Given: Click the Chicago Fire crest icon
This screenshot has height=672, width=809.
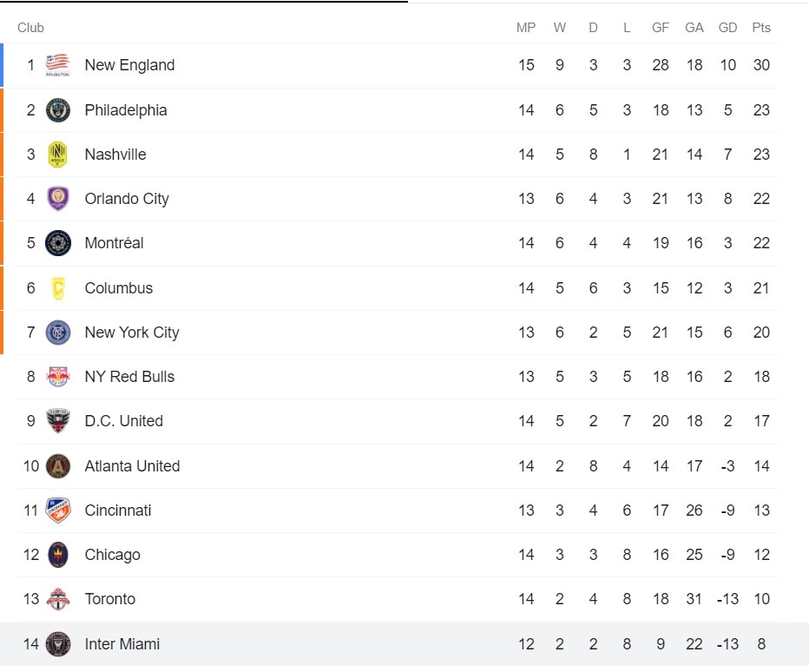Looking at the screenshot, I should click(x=58, y=555).
